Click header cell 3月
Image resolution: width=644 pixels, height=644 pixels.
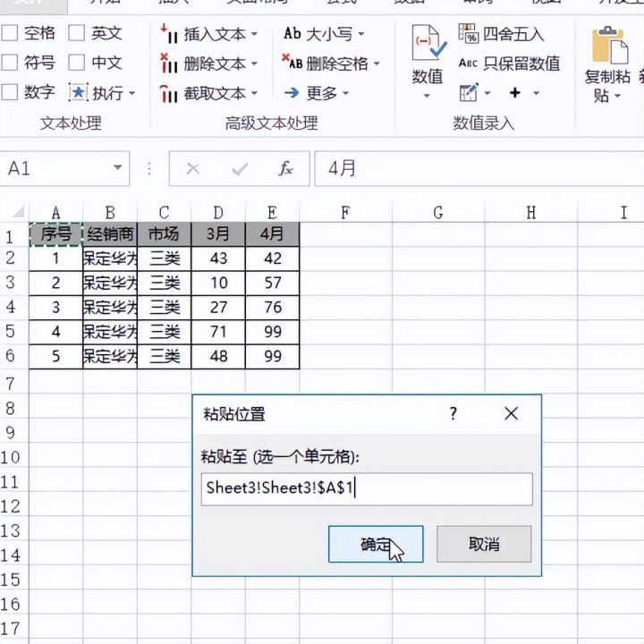pos(218,234)
